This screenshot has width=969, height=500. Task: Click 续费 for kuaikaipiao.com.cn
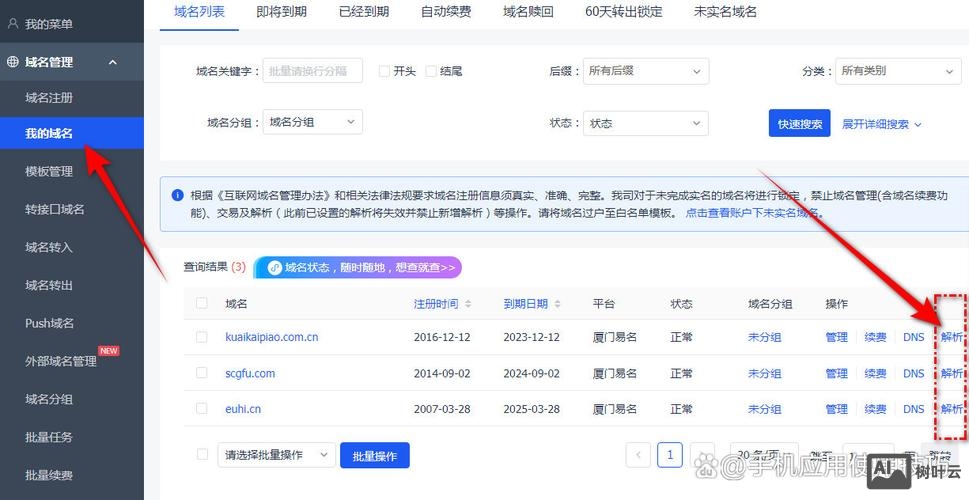pyautogui.click(x=875, y=337)
